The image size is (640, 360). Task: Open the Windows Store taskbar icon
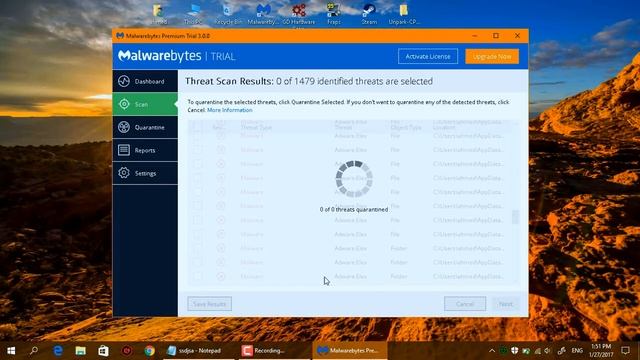point(103,351)
